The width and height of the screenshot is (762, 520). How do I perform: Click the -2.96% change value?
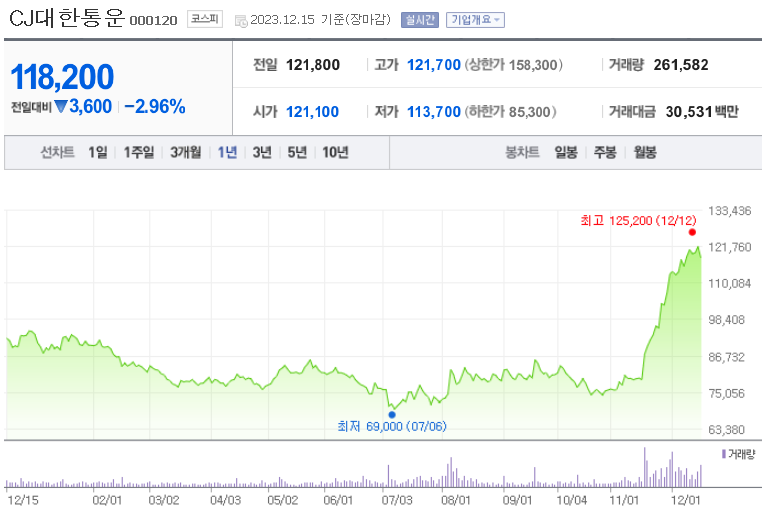155,106
